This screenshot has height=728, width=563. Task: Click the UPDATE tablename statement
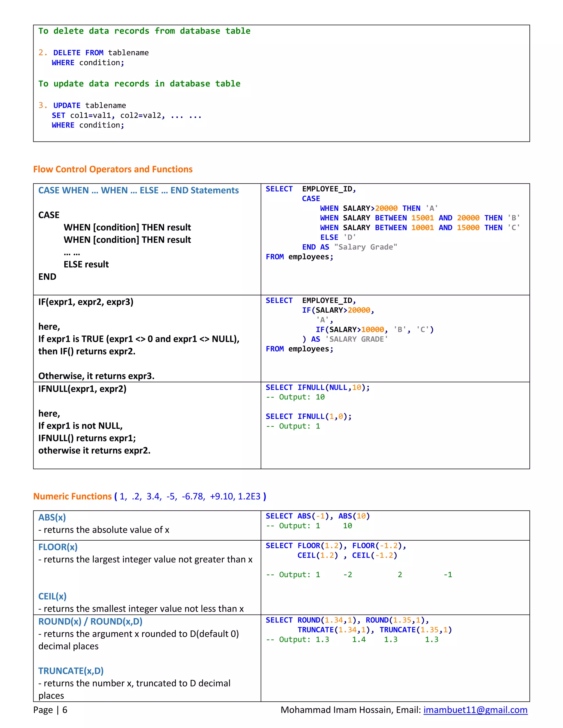tap(89, 105)
